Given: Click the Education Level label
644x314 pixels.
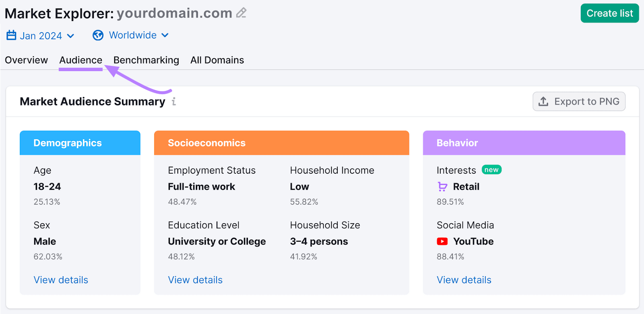Looking at the screenshot, I should 204,225.
